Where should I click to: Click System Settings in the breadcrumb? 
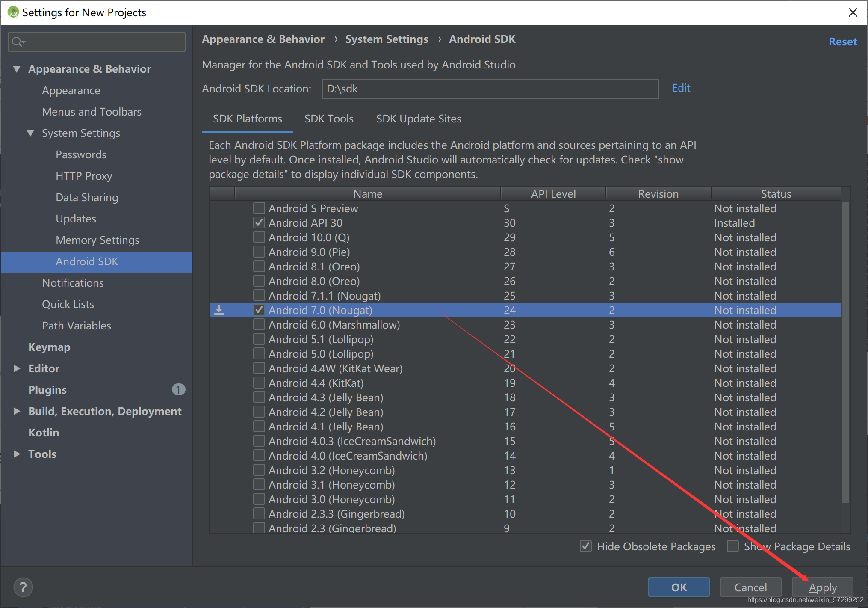(387, 39)
